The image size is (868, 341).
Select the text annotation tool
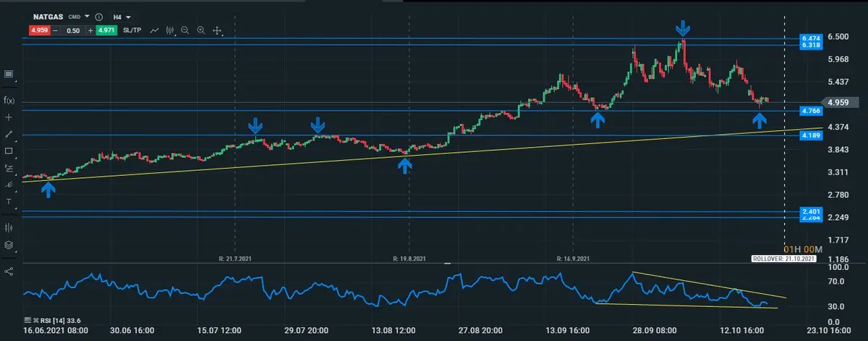[9, 202]
